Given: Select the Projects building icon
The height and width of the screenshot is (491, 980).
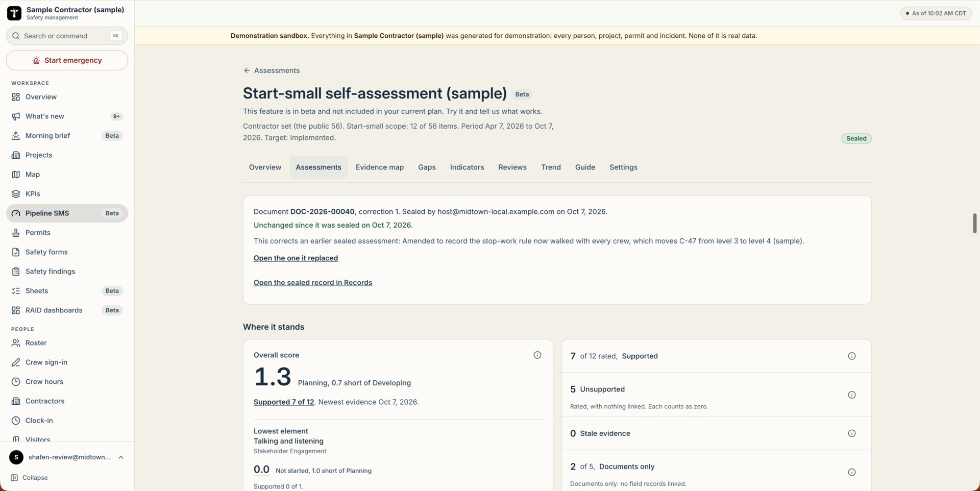Looking at the screenshot, I should (16, 155).
